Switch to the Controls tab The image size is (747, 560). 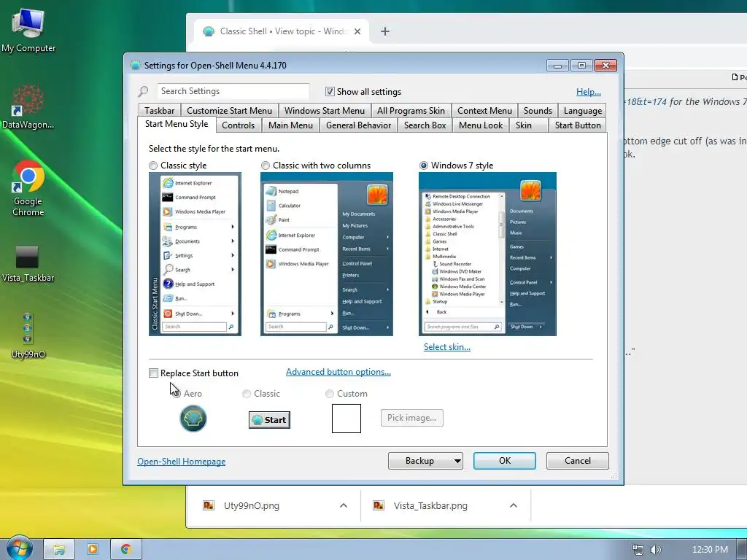pos(239,125)
